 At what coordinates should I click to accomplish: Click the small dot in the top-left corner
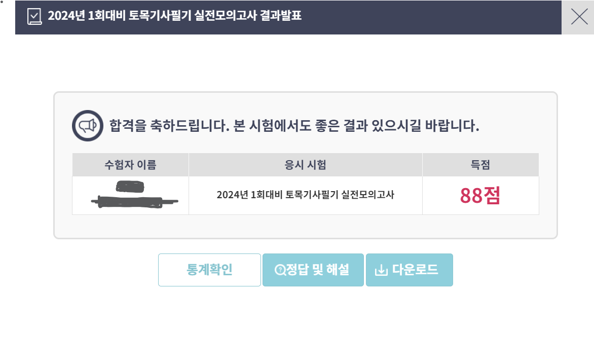coord(2,2)
